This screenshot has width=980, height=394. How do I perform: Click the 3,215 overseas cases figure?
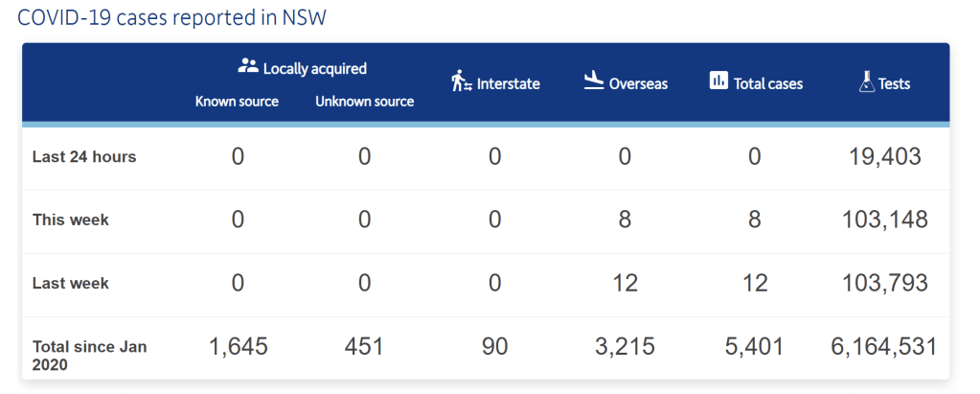coord(624,346)
